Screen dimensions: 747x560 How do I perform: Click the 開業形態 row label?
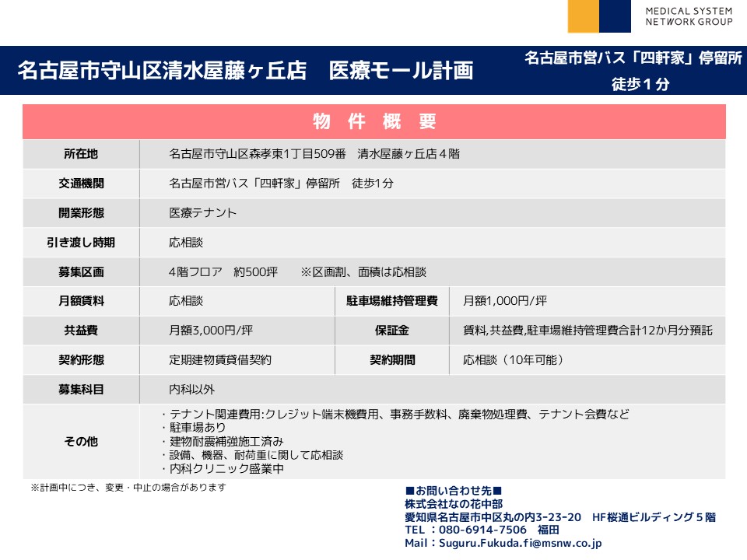pyautogui.click(x=81, y=213)
